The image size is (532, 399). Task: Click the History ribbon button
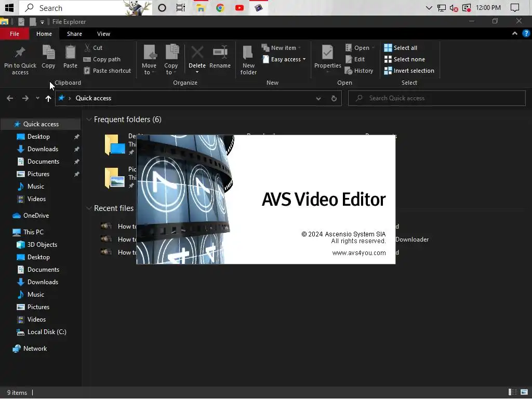[x=359, y=71]
